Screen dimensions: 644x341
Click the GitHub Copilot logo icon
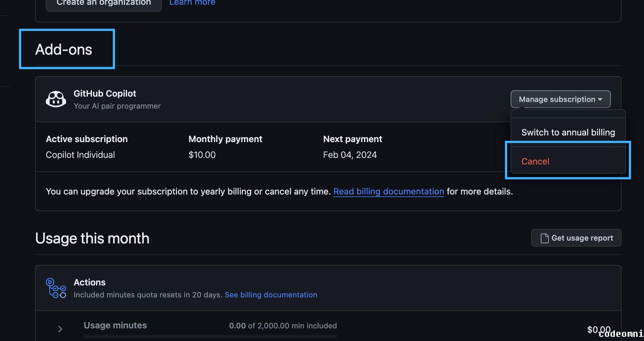tap(56, 99)
